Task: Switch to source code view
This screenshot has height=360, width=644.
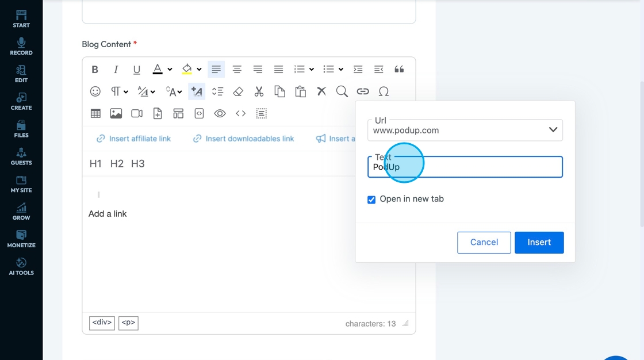Action: 241,113
